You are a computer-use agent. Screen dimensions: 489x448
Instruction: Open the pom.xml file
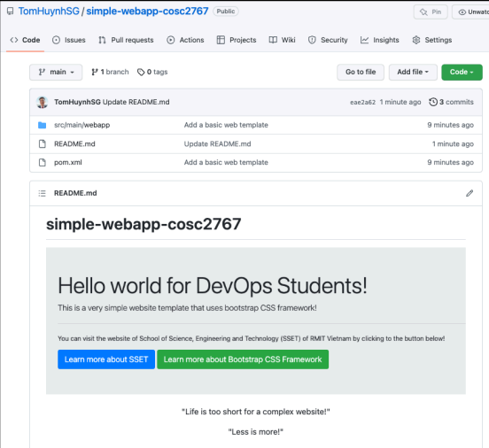68,162
